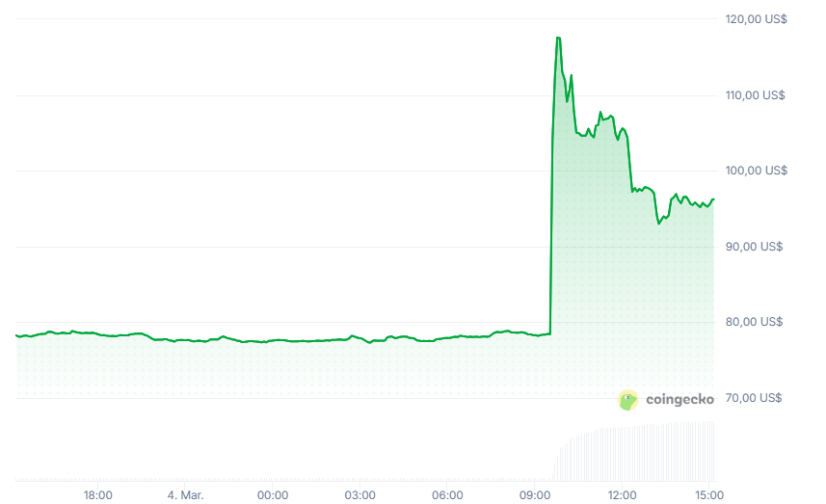Click the 120,00 US$ price axis label
Screen dimensions: 826x504
[755, 19]
